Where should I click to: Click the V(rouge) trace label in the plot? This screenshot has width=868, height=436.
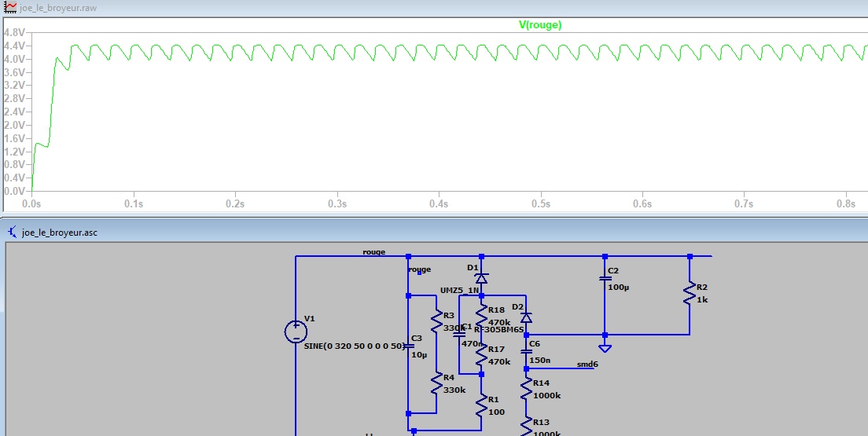539,25
